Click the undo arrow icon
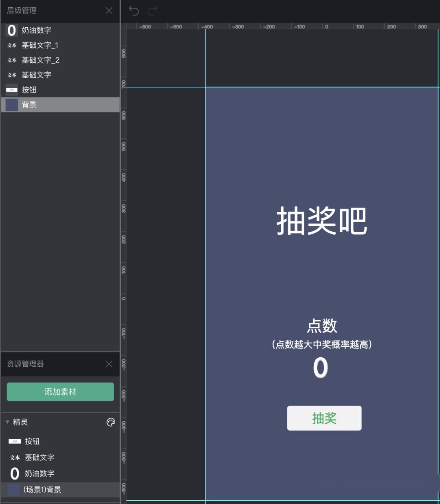 tap(134, 11)
